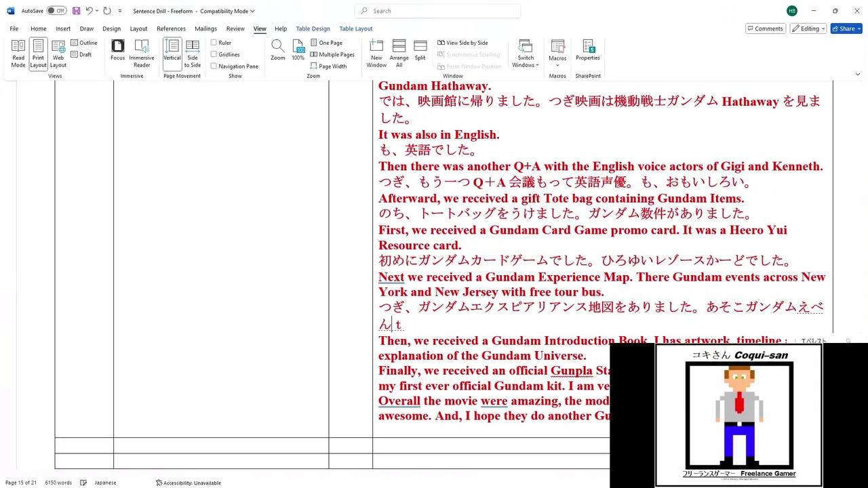Save the document

click(x=76, y=11)
